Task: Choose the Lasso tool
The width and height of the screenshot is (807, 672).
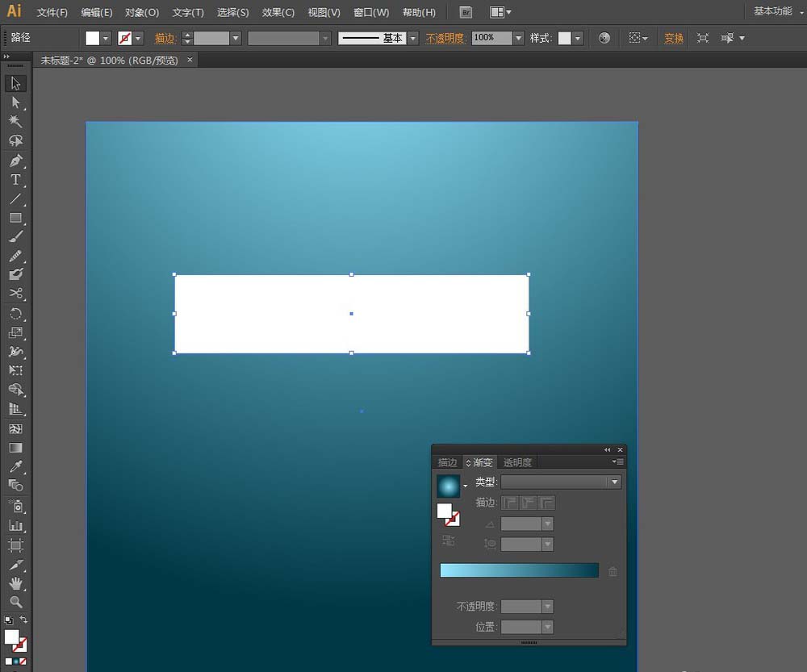Action: pos(15,140)
